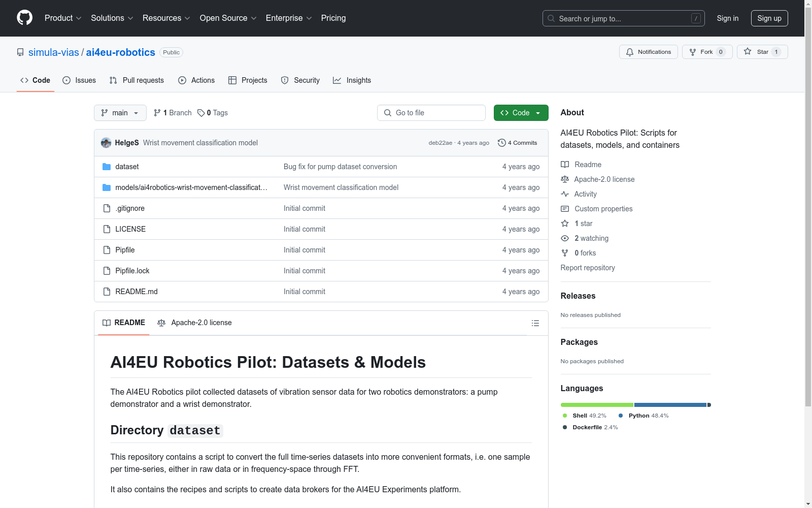Open the deb22ae commit hash link
Screen dimensions: 812x508
click(x=441, y=143)
